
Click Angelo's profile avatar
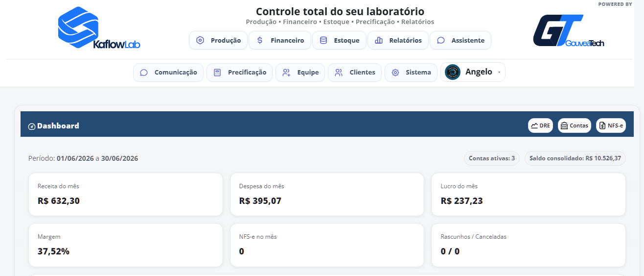coord(453,72)
